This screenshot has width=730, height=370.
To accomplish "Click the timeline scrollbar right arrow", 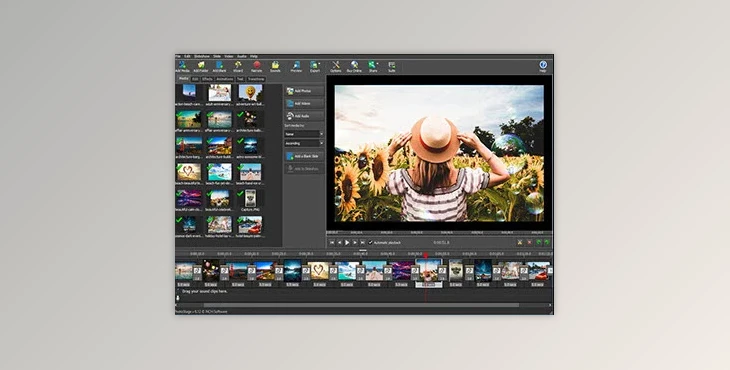I will coord(550,305).
